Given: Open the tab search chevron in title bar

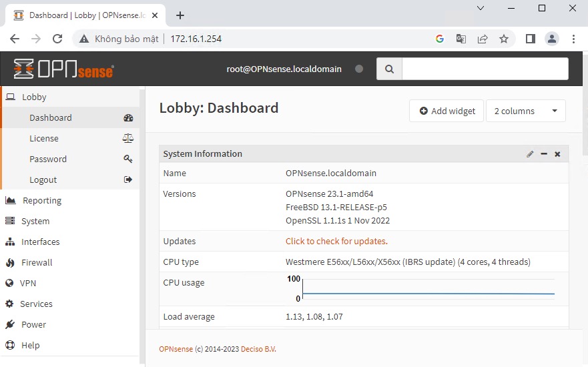Looking at the screenshot, I should coord(481,8).
